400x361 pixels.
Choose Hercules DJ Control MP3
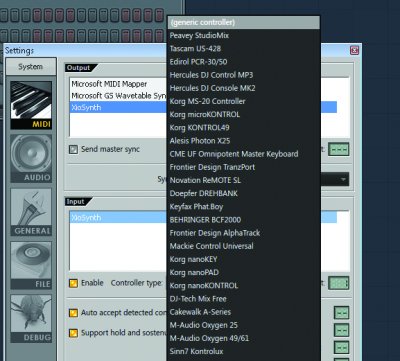coord(243,75)
